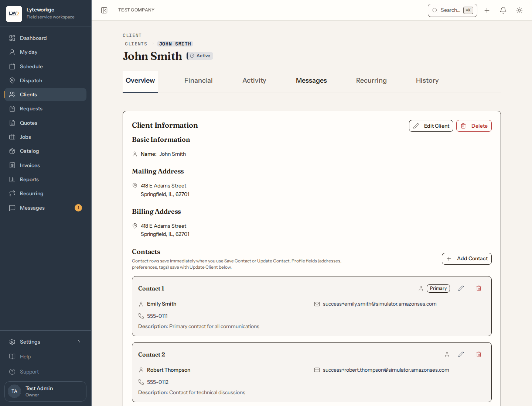Image resolution: width=532 pixels, height=406 pixels.
Task: Open Schedule in sidebar
Action: click(45, 66)
